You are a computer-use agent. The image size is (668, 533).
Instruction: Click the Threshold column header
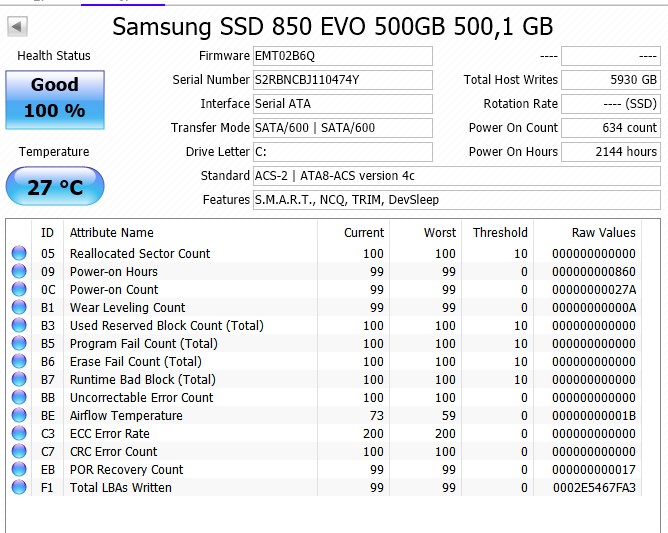(x=498, y=233)
